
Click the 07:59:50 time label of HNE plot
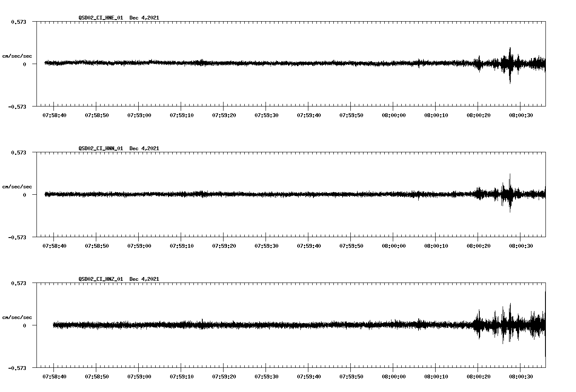(351, 115)
